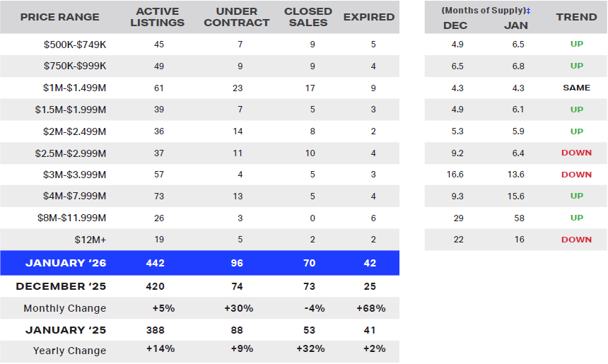Select the TREND column header

point(576,16)
